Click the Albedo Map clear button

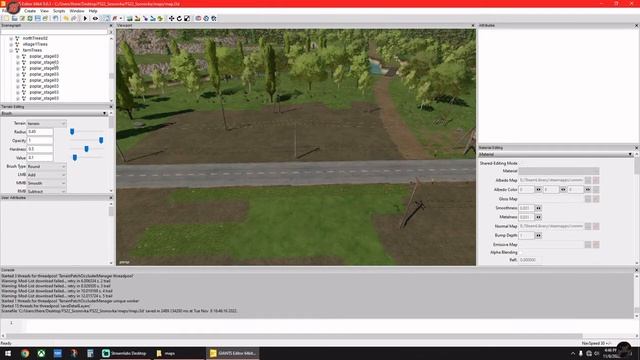596,180
